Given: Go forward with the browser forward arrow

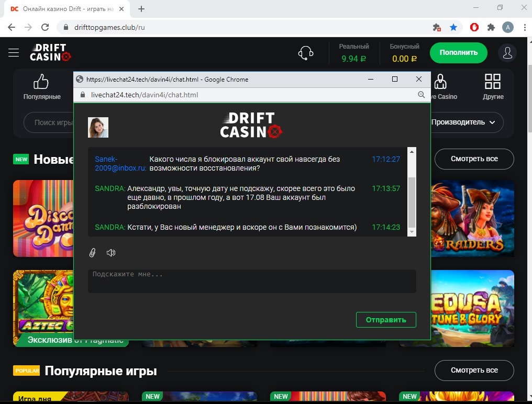Looking at the screenshot, I should (x=28, y=28).
